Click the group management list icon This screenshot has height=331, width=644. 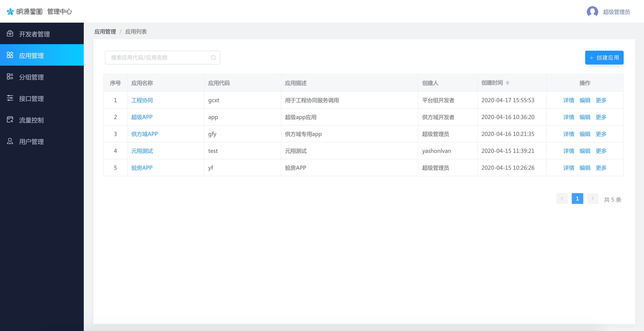pos(10,76)
